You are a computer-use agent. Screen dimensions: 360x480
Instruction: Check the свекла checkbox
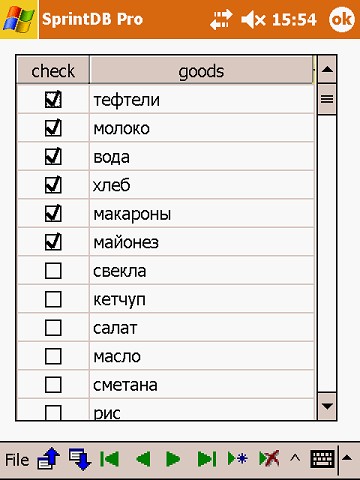pos(53,270)
